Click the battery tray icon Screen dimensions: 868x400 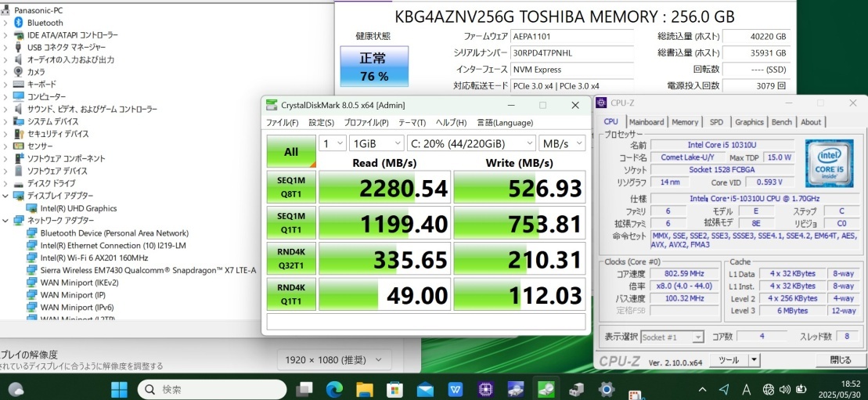click(x=801, y=389)
